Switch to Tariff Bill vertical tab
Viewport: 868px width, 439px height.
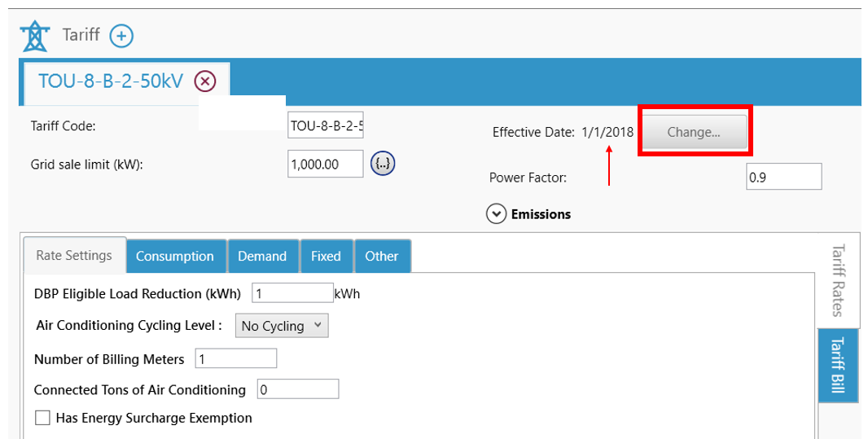pyautogui.click(x=838, y=365)
